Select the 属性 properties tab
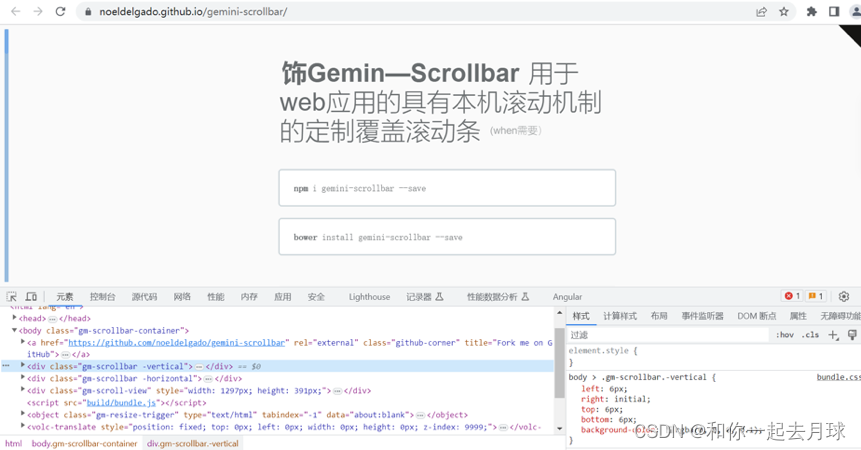This screenshot has width=861, height=450. [x=798, y=316]
